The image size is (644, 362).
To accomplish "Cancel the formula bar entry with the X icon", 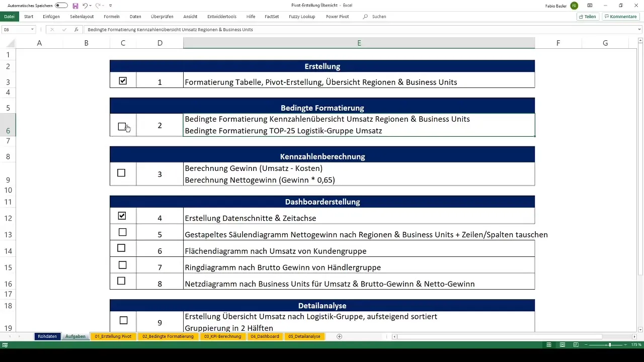I will (x=52, y=30).
